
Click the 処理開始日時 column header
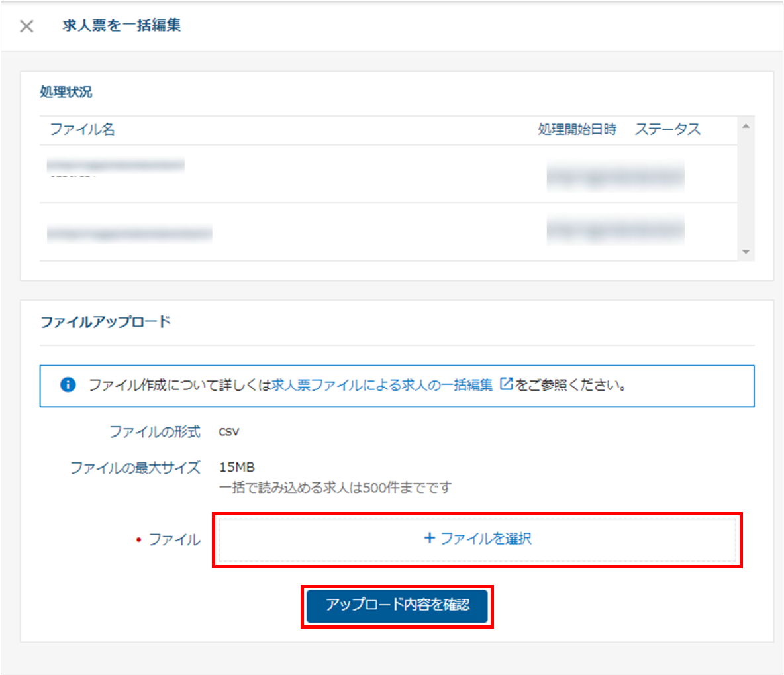pos(577,130)
